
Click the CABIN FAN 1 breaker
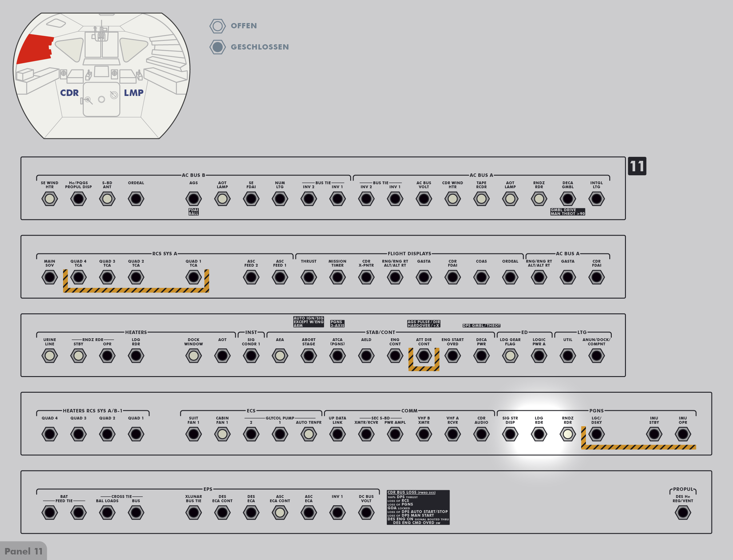222,434
